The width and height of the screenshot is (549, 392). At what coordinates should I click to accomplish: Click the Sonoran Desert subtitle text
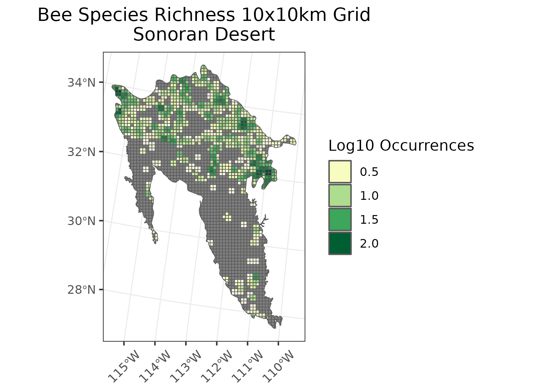203,34
